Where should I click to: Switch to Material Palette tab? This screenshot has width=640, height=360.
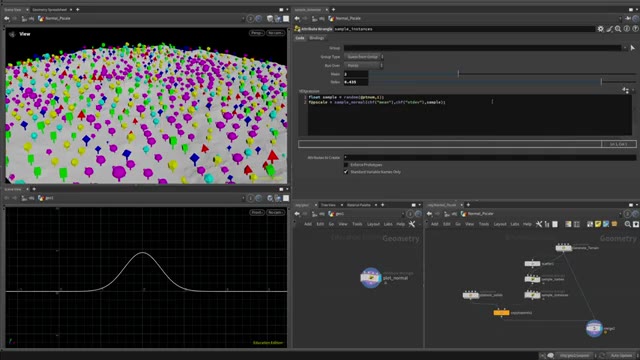click(359, 205)
